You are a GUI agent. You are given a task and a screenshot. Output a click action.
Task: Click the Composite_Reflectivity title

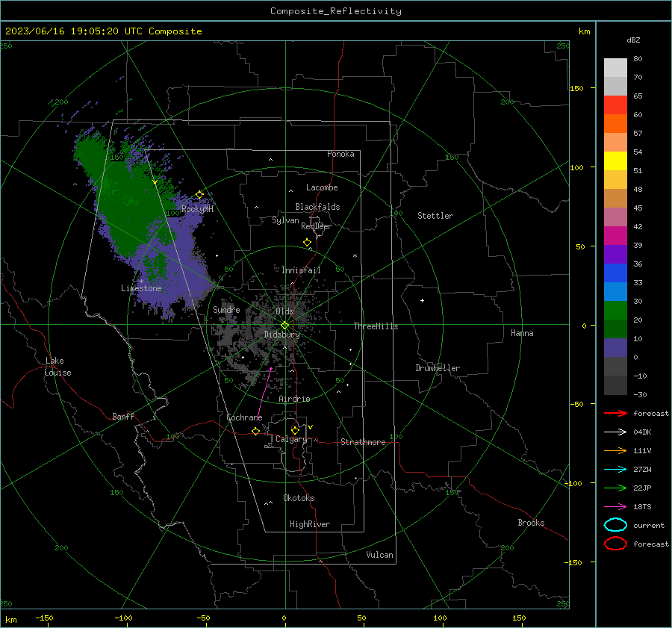pos(336,11)
